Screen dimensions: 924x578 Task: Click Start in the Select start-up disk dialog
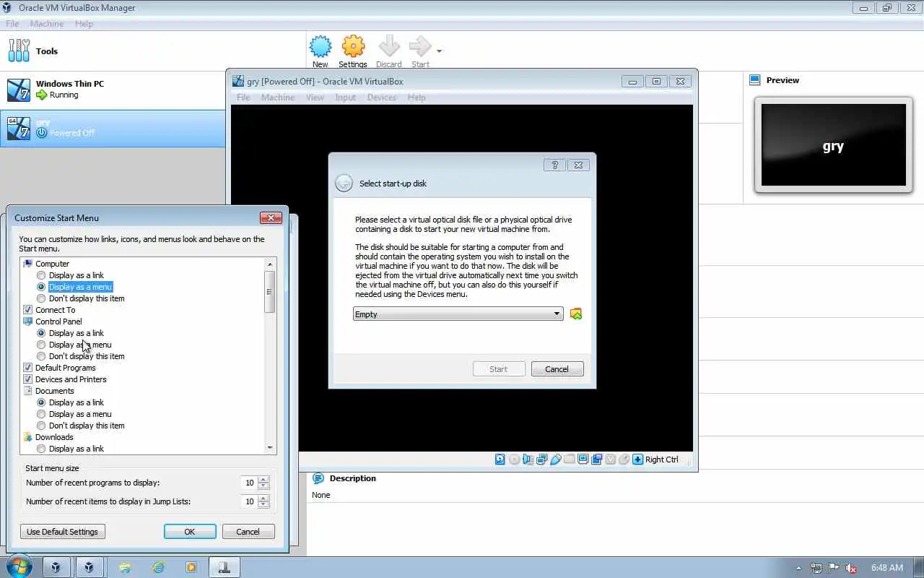pos(499,369)
